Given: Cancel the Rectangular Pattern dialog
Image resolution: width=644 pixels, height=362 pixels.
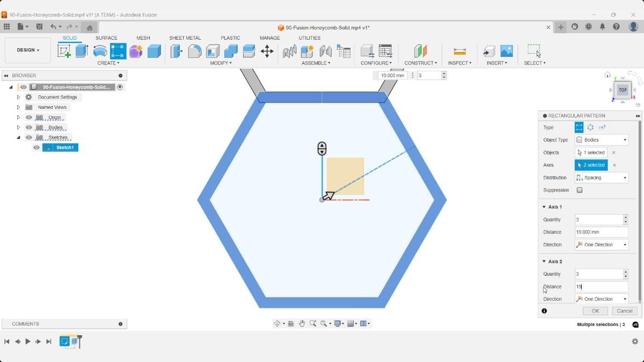Looking at the screenshot, I should (624, 311).
